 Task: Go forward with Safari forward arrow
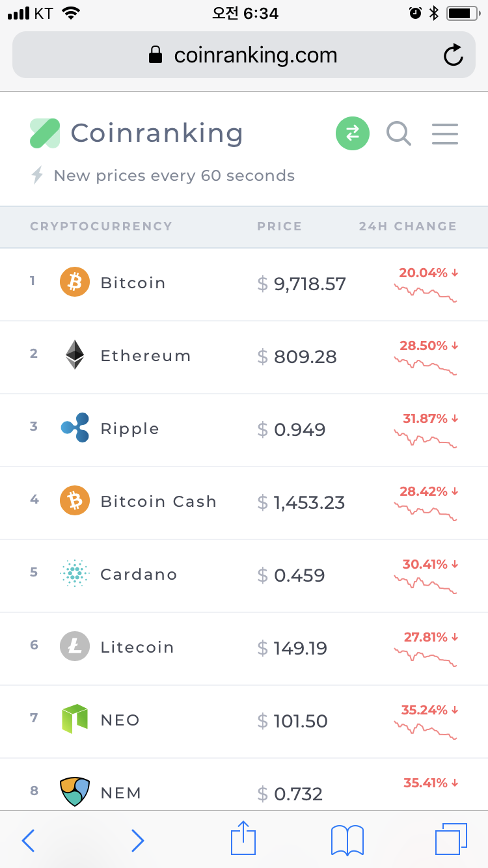(x=137, y=840)
